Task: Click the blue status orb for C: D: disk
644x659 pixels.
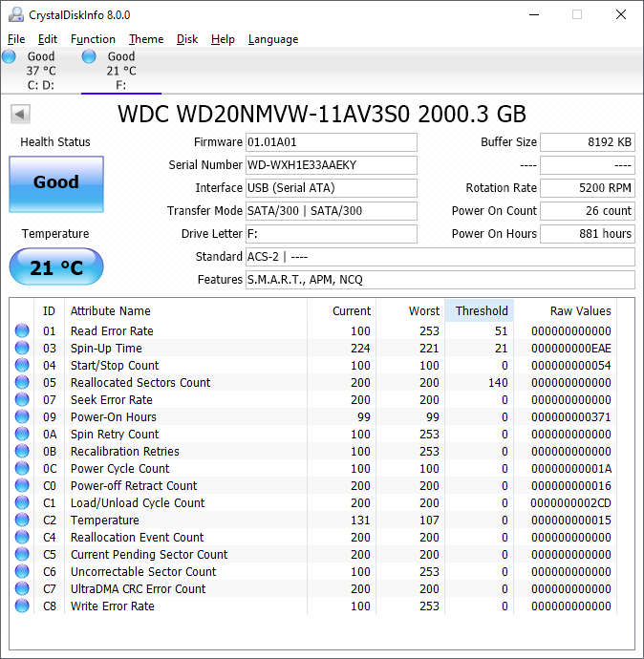Action: pyautogui.click(x=9, y=56)
